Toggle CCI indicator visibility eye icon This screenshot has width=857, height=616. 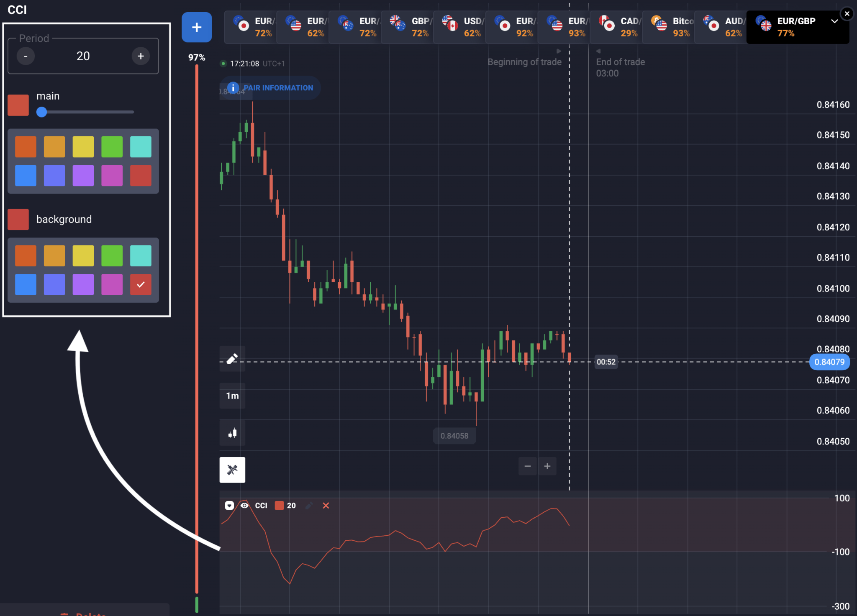tap(244, 505)
